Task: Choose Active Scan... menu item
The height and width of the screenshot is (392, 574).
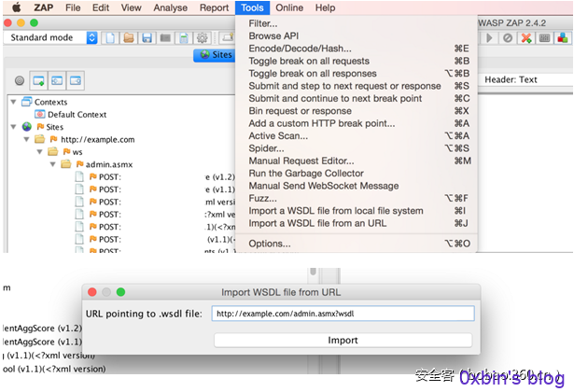Action: (357, 135)
